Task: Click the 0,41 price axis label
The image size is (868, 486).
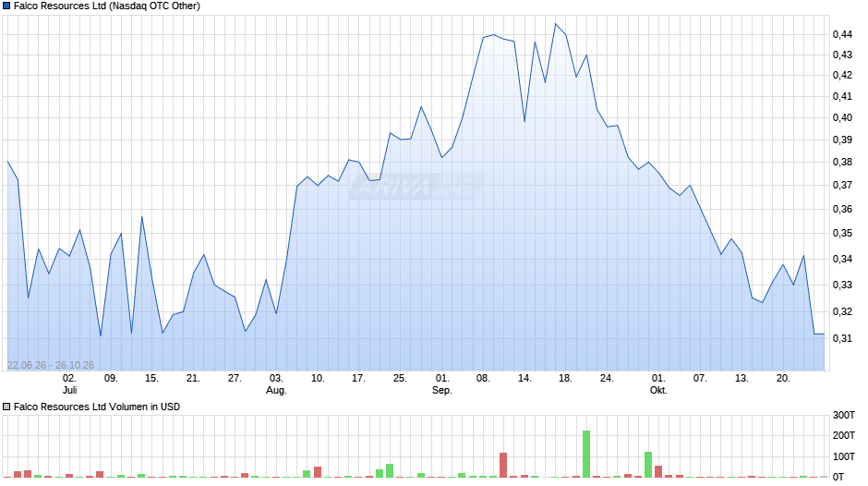Action: click(842, 96)
